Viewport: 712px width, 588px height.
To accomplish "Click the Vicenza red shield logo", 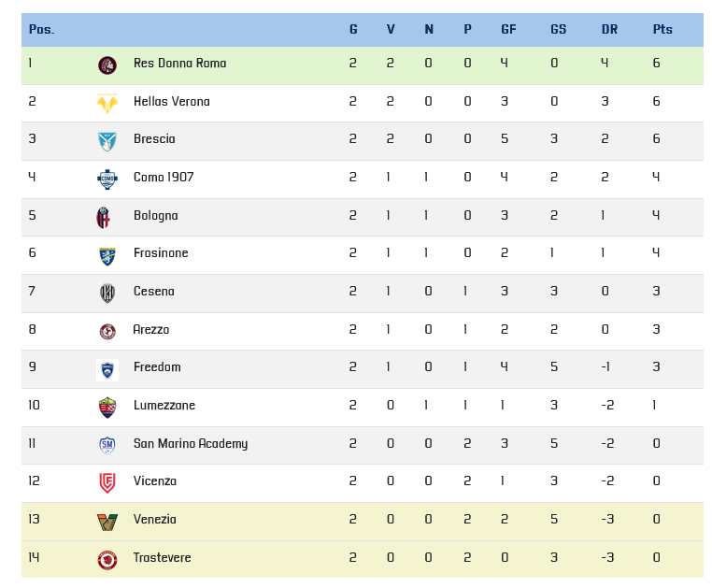I will (x=107, y=483).
